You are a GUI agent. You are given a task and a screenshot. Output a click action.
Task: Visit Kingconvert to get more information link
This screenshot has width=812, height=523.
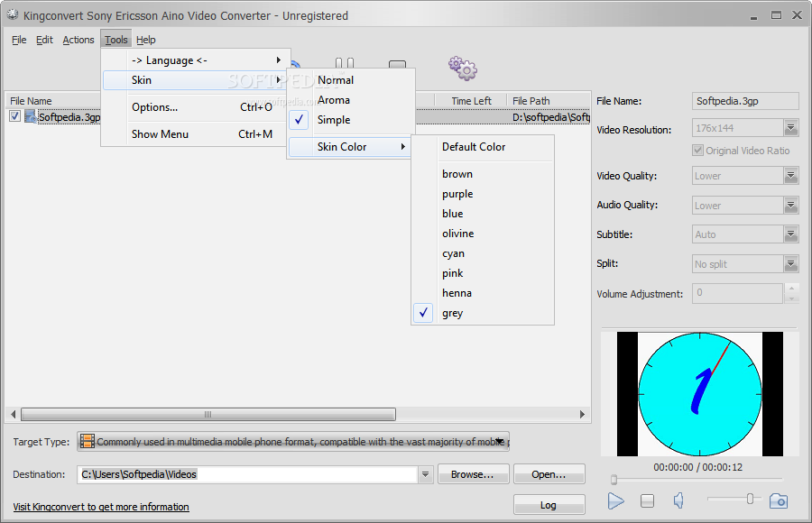101,507
